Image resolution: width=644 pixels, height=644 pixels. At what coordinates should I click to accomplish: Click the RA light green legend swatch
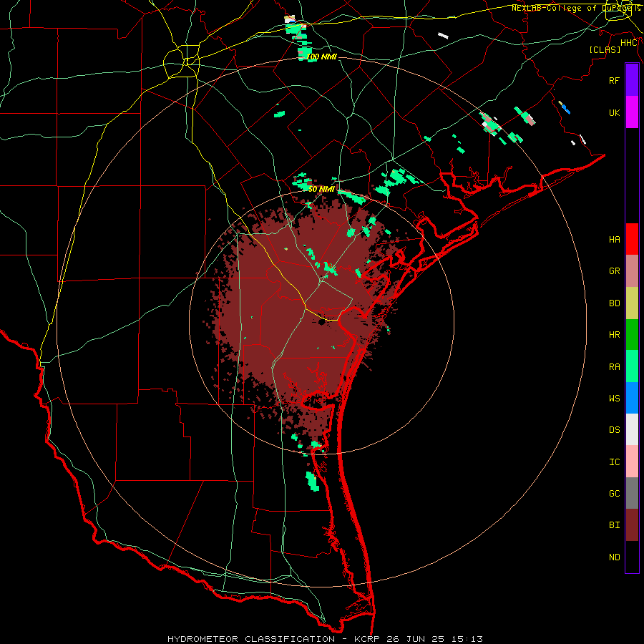[632, 366]
